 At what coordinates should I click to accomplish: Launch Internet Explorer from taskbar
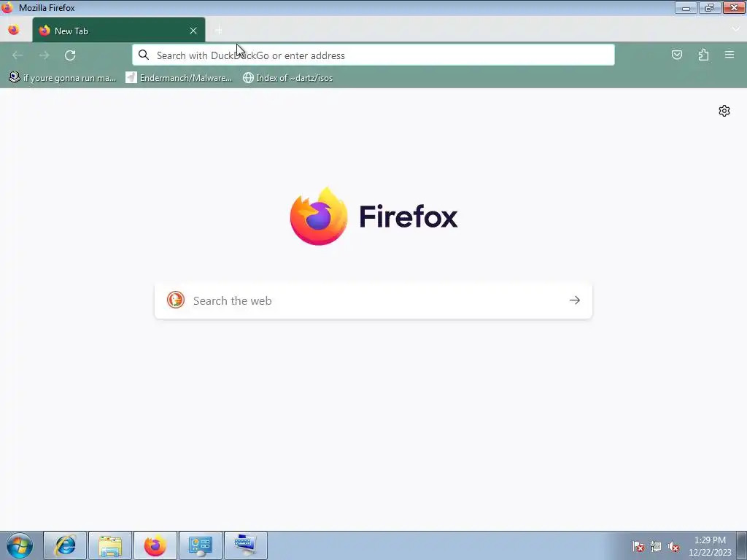click(x=65, y=545)
